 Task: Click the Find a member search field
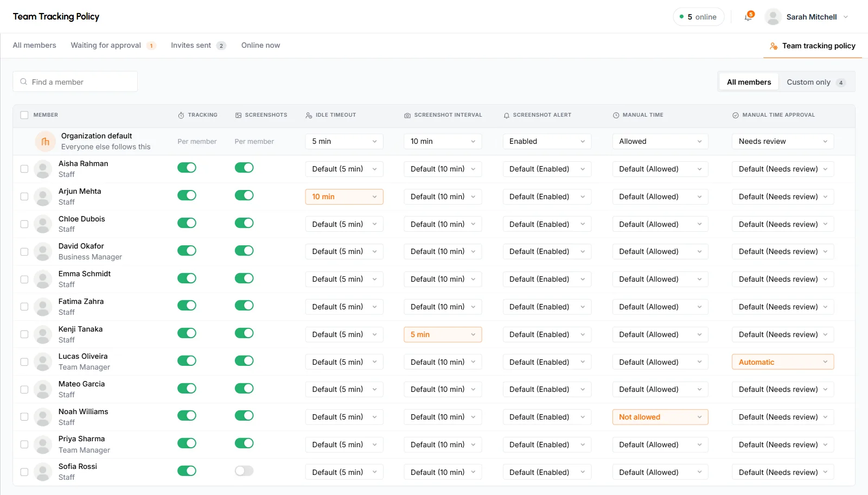pos(75,82)
